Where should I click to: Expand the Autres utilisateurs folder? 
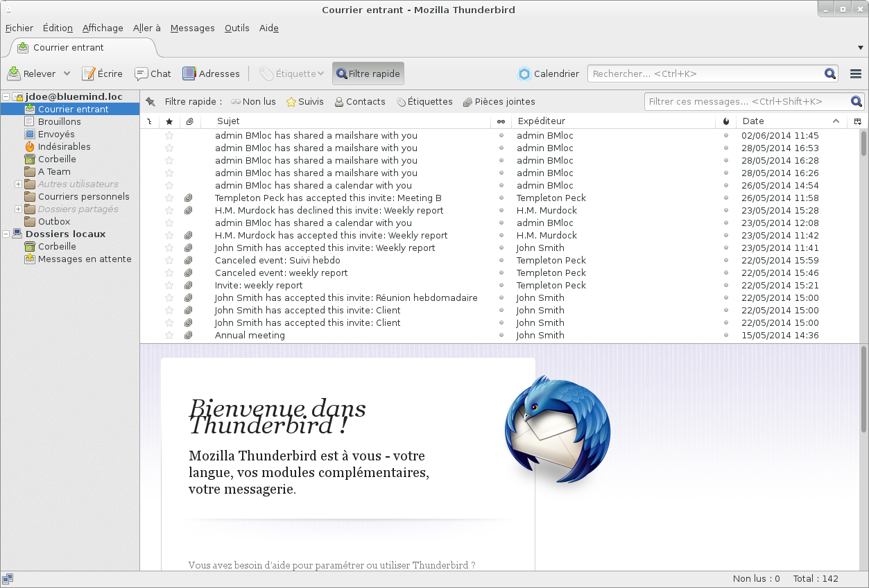(18, 184)
